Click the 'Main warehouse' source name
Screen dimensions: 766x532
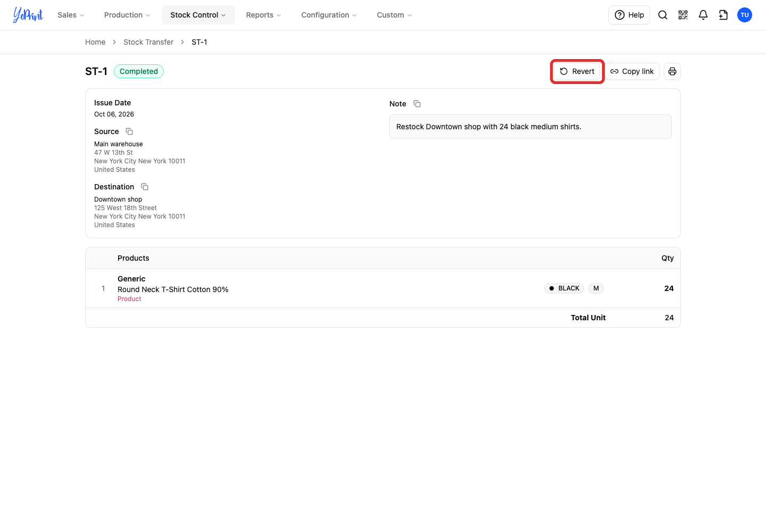coord(119,144)
